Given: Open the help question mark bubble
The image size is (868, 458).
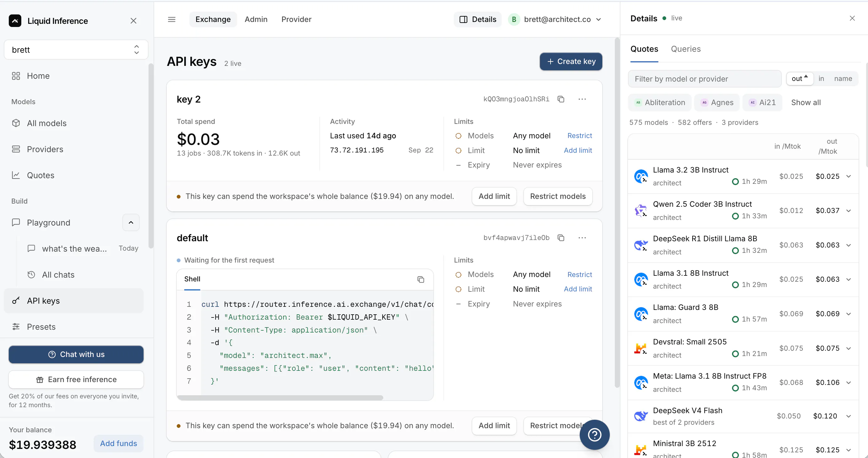Looking at the screenshot, I should 594,435.
